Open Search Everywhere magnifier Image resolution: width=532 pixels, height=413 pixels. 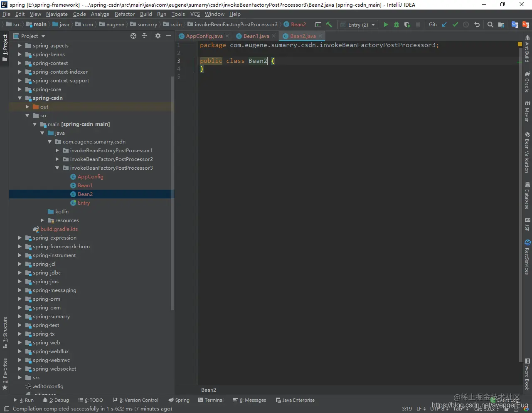click(490, 25)
